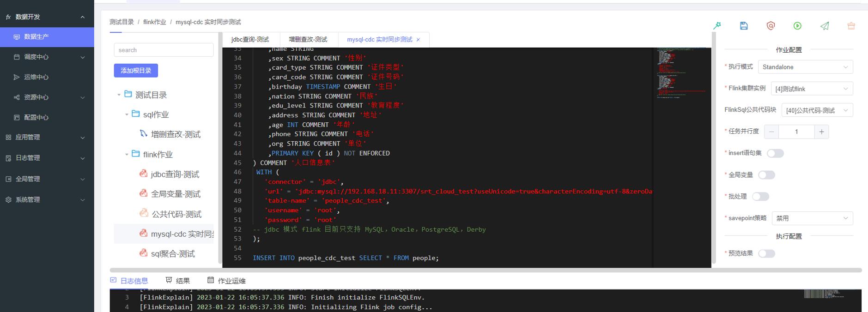Click the 资源中心 share icon
The image size is (868, 312).
[17, 97]
